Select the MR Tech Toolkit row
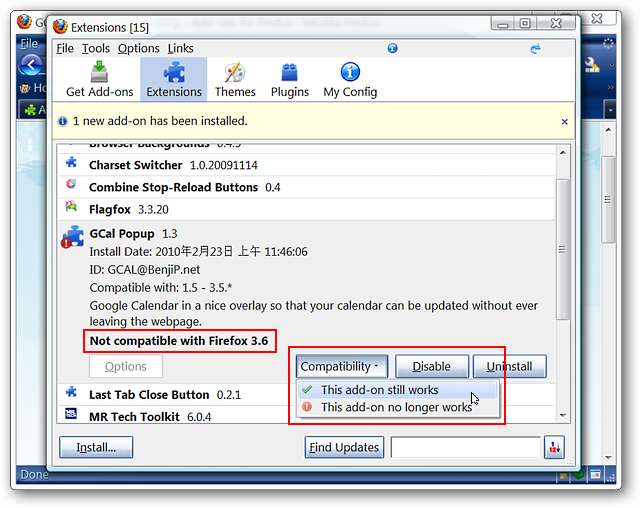 tap(306, 415)
